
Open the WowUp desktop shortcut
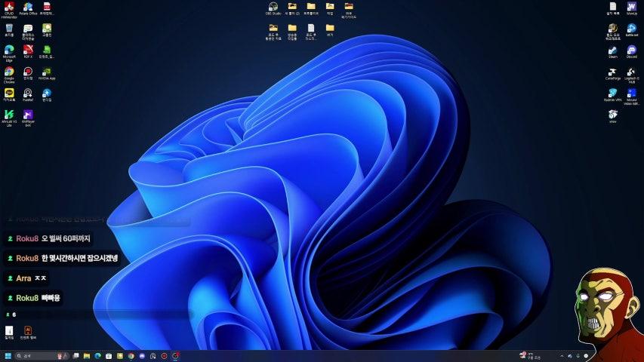[631, 8]
